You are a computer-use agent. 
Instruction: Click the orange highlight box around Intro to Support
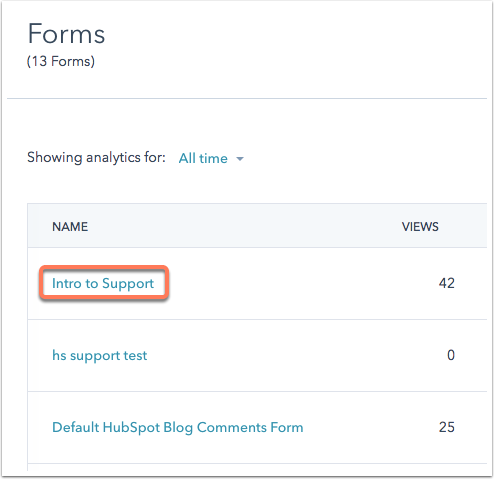[x=104, y=283]
